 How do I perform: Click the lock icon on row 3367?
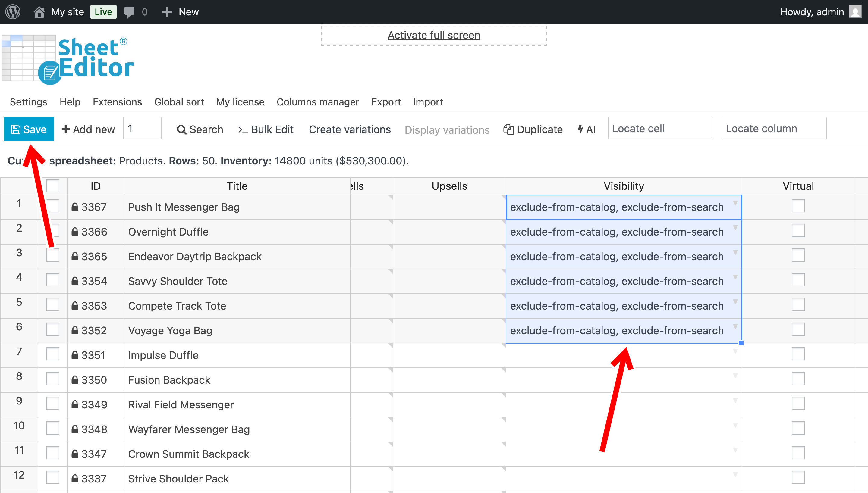[x=75, y=207]
